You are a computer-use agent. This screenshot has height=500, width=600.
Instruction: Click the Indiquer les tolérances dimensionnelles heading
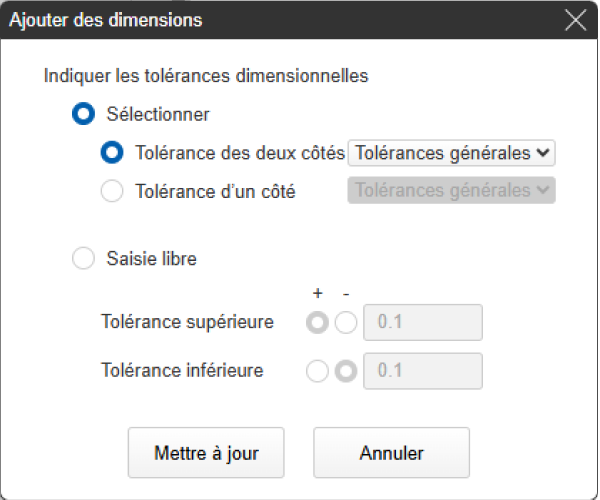point(206,75)
